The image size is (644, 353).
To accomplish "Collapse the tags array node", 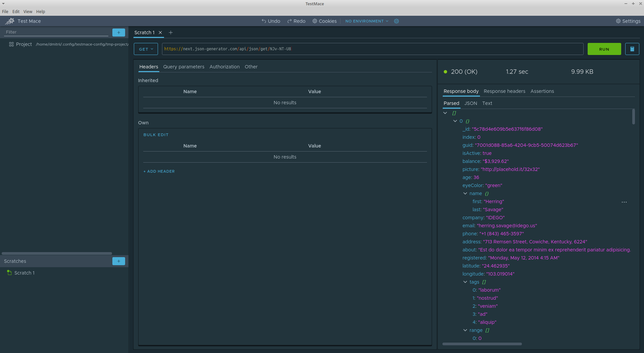I will (465, 282).
